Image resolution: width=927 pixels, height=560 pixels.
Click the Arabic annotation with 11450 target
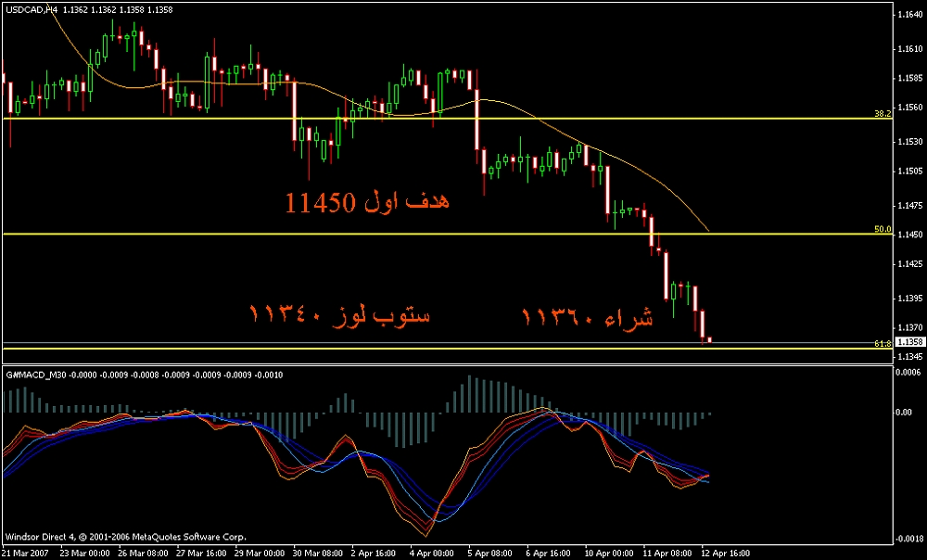click(x=367, y=202)
